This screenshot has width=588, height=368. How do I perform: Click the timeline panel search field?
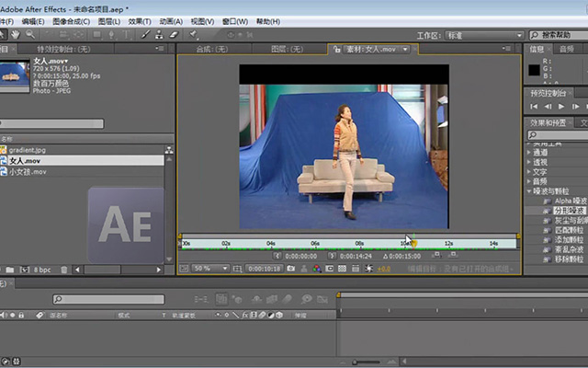(108, 299)
